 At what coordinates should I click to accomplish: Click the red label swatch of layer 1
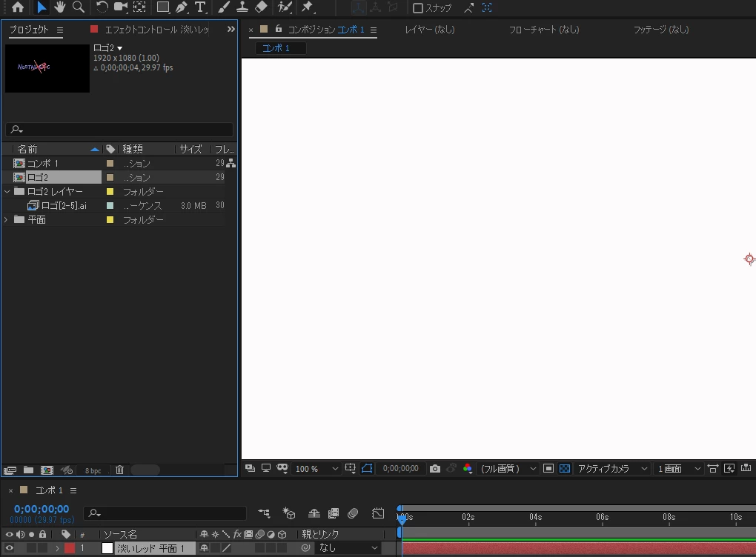[x=70, y=548]
